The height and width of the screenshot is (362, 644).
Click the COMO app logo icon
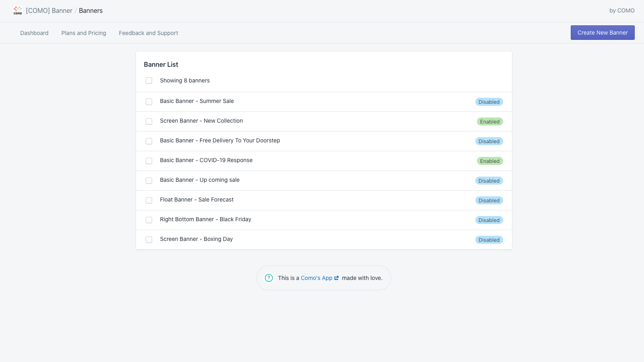click(x=18, y=10)
